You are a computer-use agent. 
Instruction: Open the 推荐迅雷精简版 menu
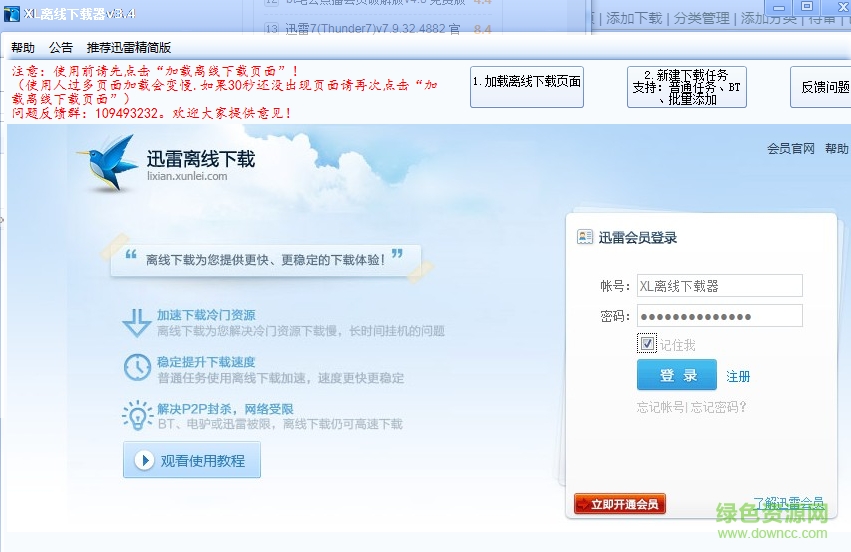click(x=129, y=48)
